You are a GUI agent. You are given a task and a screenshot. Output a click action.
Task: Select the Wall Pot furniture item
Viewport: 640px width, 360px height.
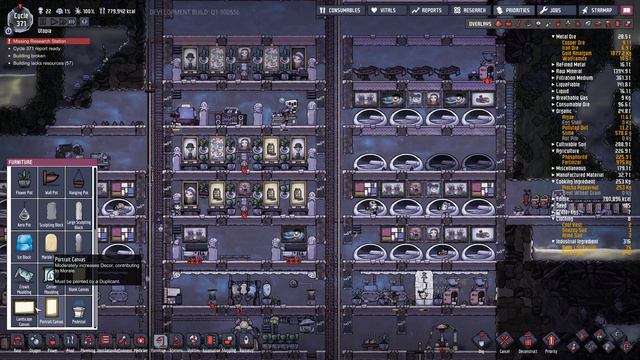click(x=51, y=182)
